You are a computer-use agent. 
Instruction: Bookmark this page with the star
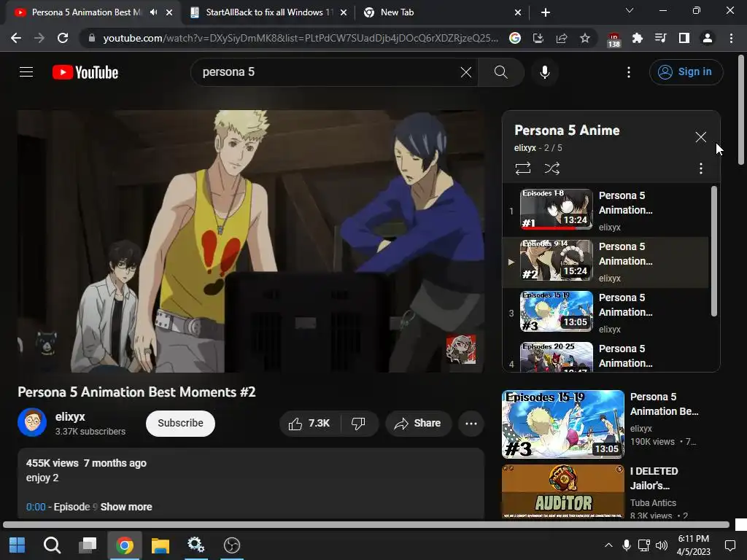(585, 38)
